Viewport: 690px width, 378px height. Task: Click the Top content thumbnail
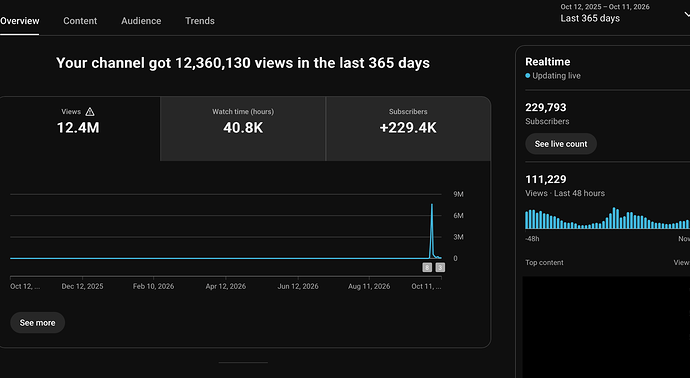tap(606, 327)
